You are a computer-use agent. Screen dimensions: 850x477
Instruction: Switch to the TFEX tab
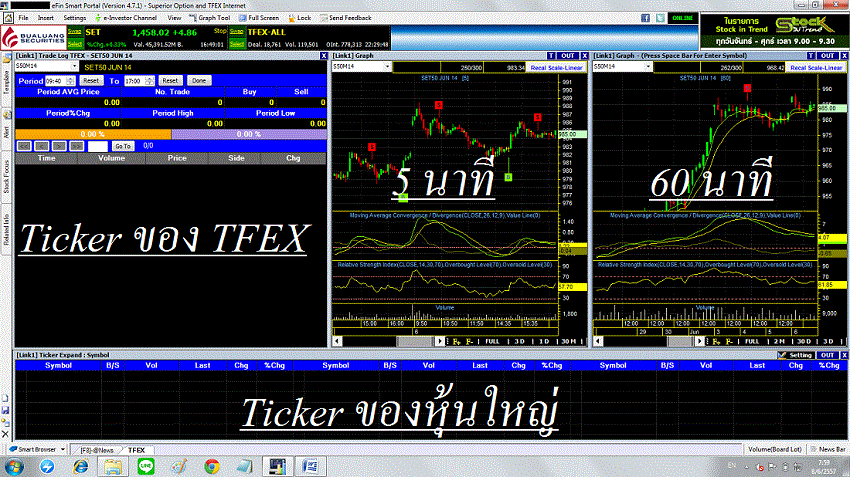(x=137, y=450)
